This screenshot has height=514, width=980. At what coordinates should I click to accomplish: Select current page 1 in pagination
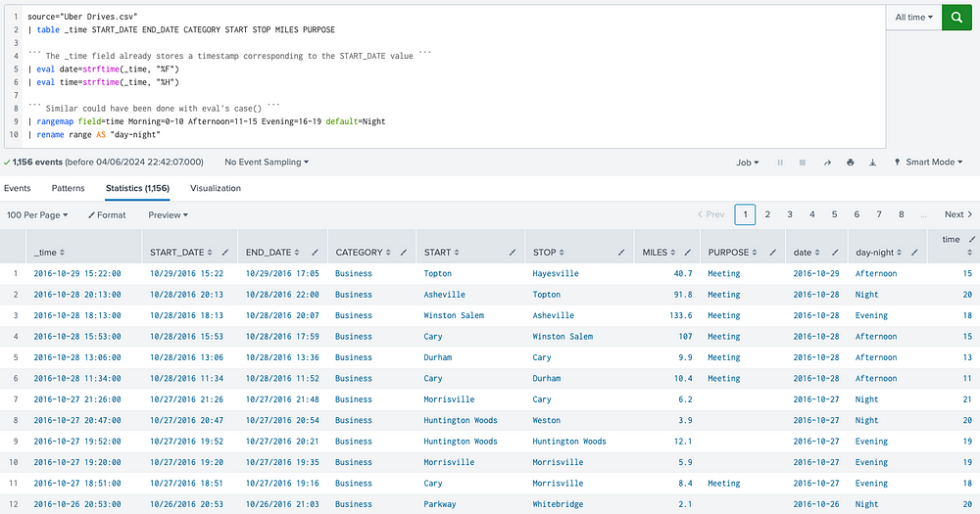click(x=745, y=214)
